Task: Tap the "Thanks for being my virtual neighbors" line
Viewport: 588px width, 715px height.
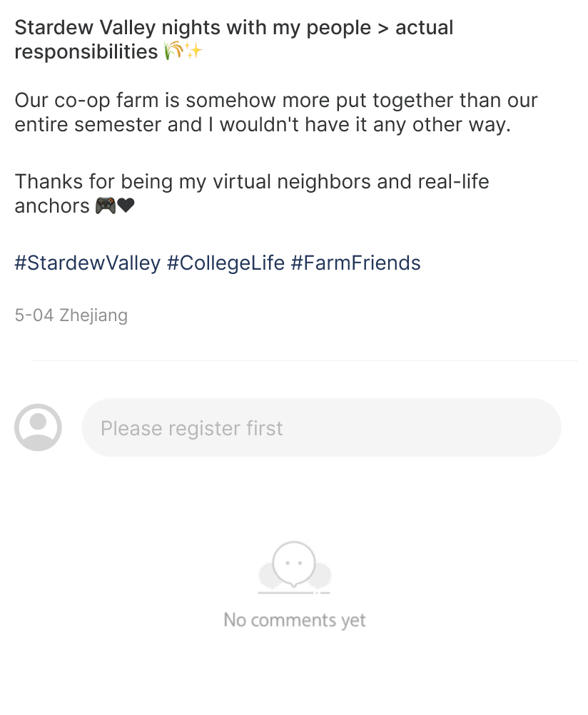Action: pyautogui.click(x=252, y=181)
